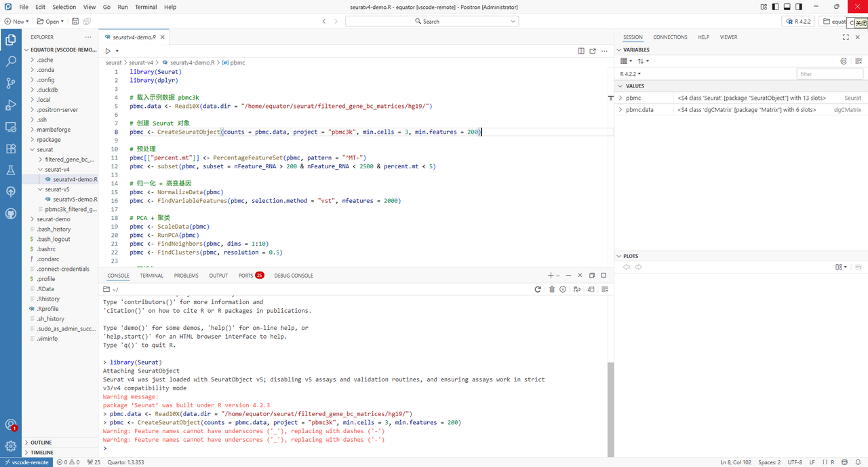Click UTF-8 encoding in status bar
The height and width of the screenshot is (467, 868).
click(795, 462)
